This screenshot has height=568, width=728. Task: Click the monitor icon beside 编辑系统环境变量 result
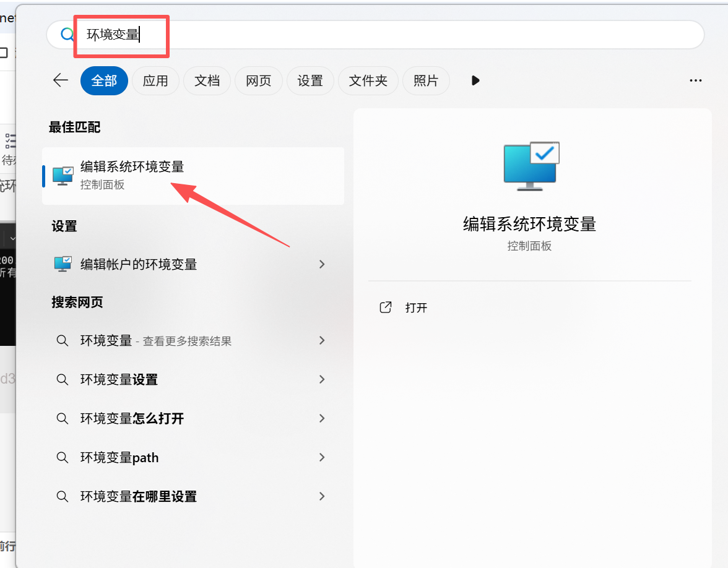pos(63,176)
